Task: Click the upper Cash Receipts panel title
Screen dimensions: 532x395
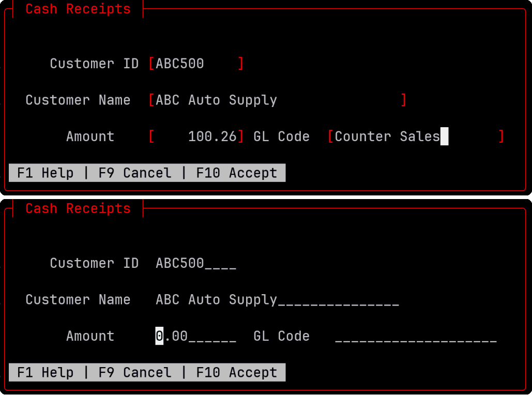Action: (x=78, y=9)
